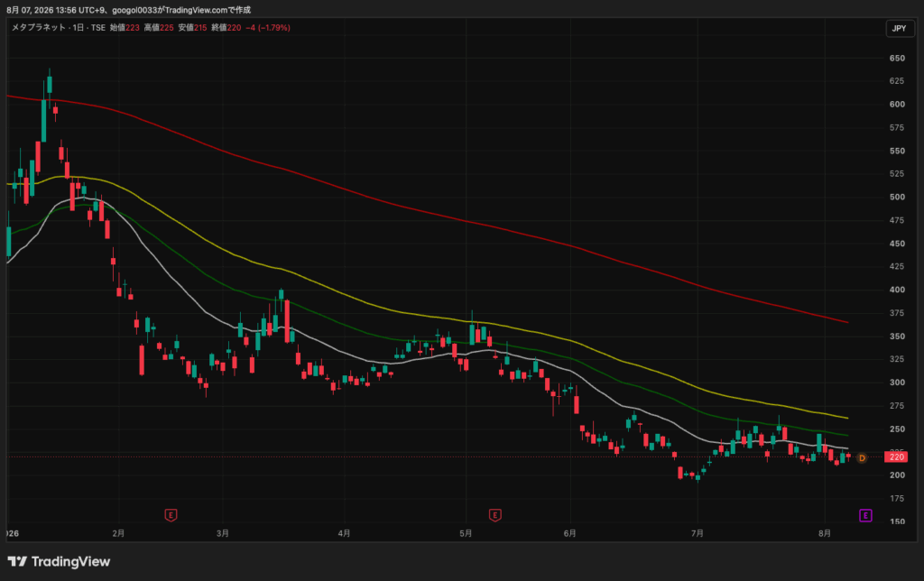Click the 250 price axis label
Screen dimensions: 924x581
tap(897, 429)
